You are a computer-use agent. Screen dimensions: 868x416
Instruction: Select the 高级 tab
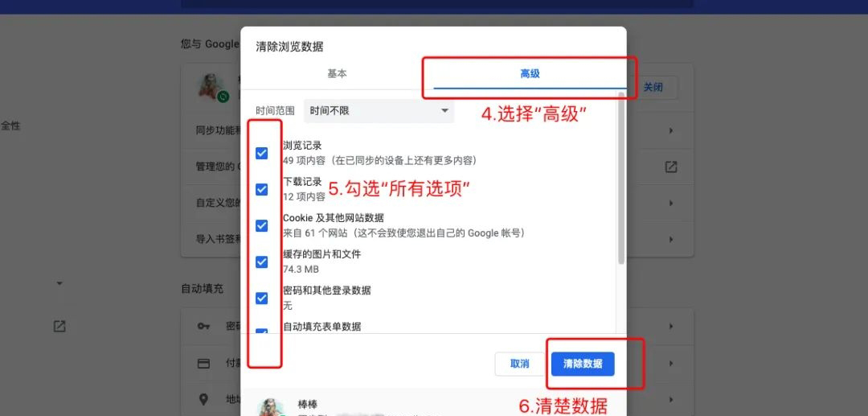530,74
